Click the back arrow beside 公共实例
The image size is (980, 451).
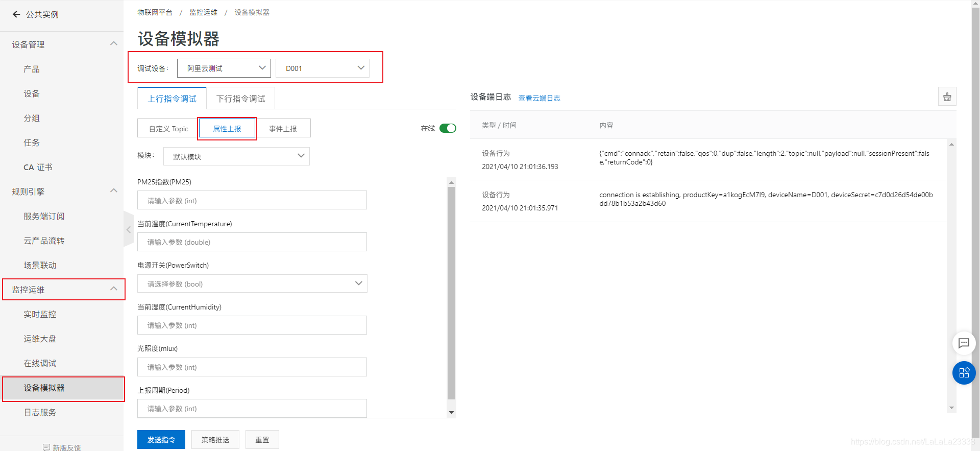pos(16,14)
